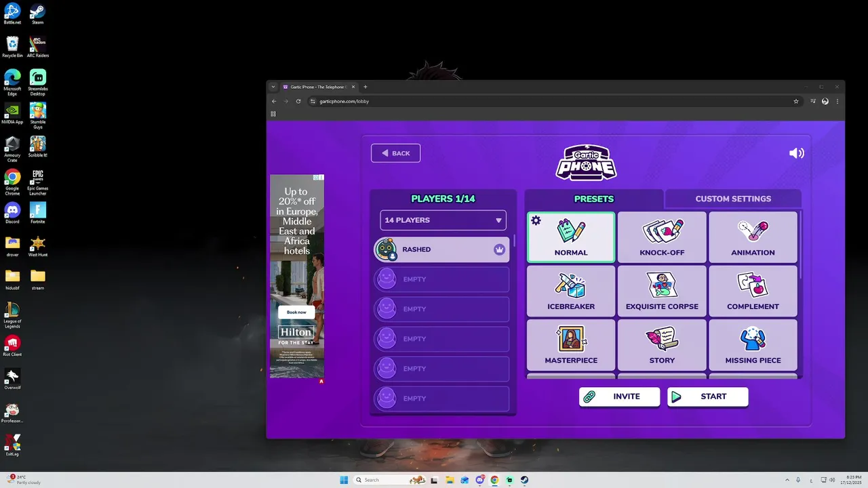The width and height of the screenshot is (868, 488).
Task: Click the players list scrollbar
Action: (514, 241)
